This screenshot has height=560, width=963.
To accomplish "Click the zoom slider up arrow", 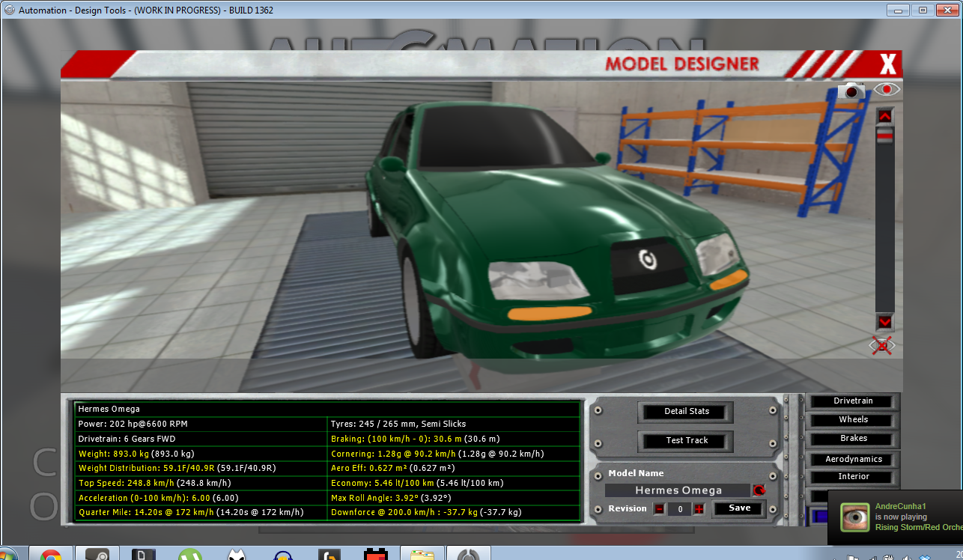I will (x=885, y=116).
